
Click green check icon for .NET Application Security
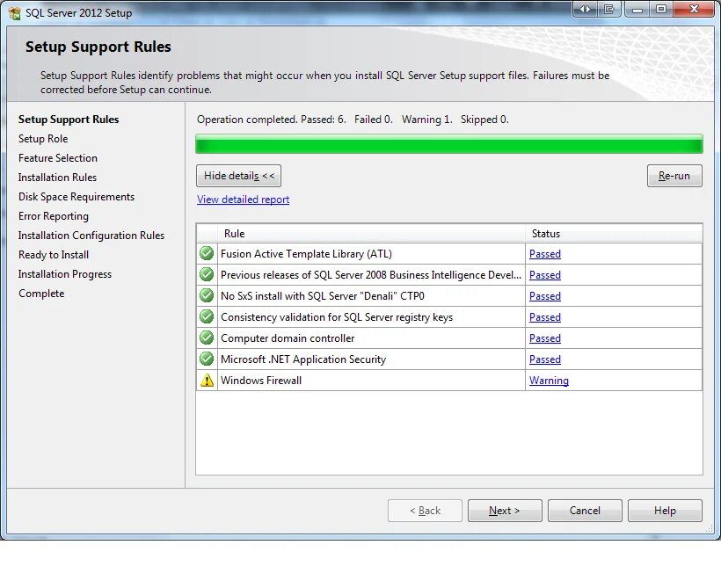pyautogui.click(x=207, y=359)
